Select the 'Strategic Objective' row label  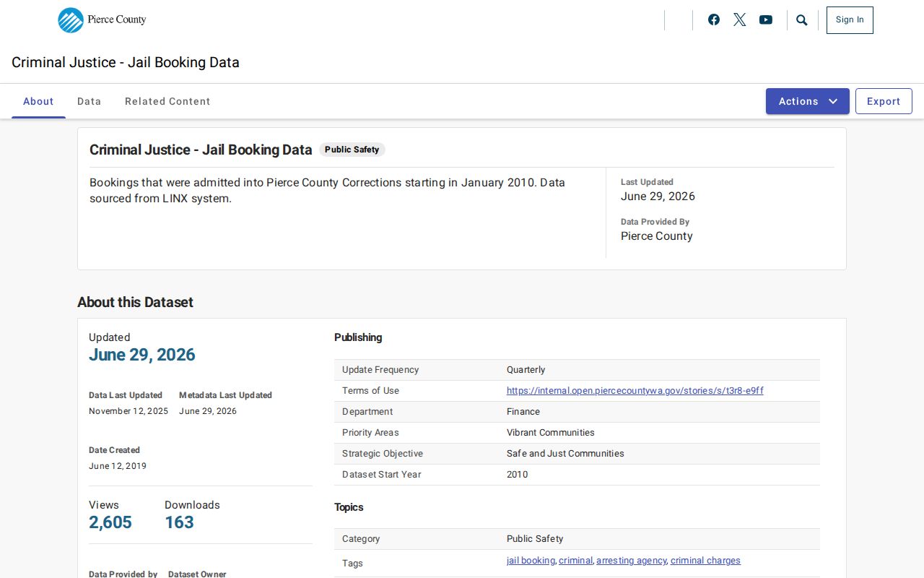383,454
